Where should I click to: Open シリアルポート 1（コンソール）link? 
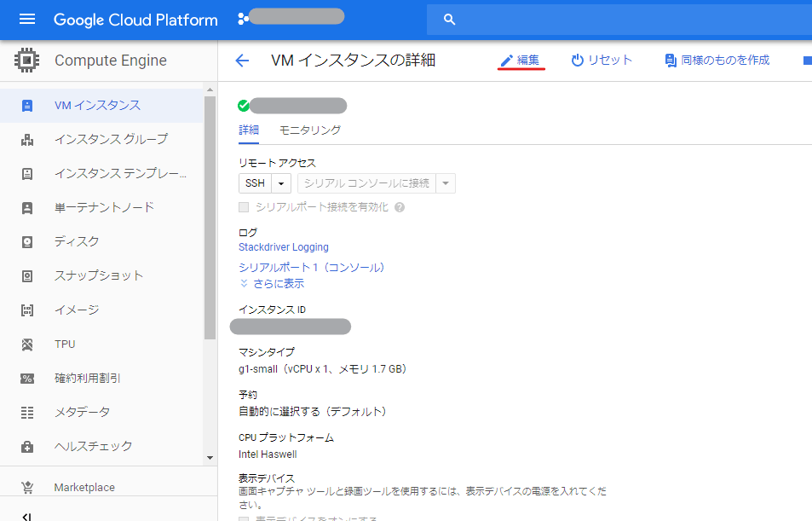311,268
